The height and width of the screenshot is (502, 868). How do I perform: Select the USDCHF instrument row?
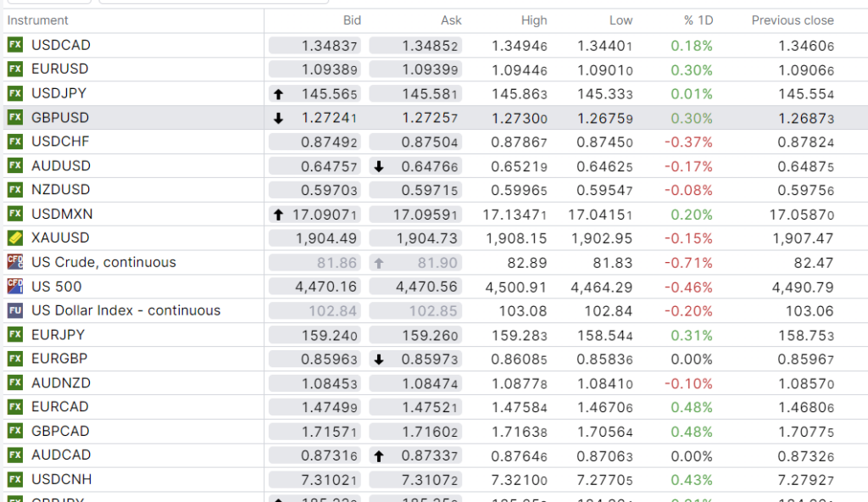pos(60,142)
